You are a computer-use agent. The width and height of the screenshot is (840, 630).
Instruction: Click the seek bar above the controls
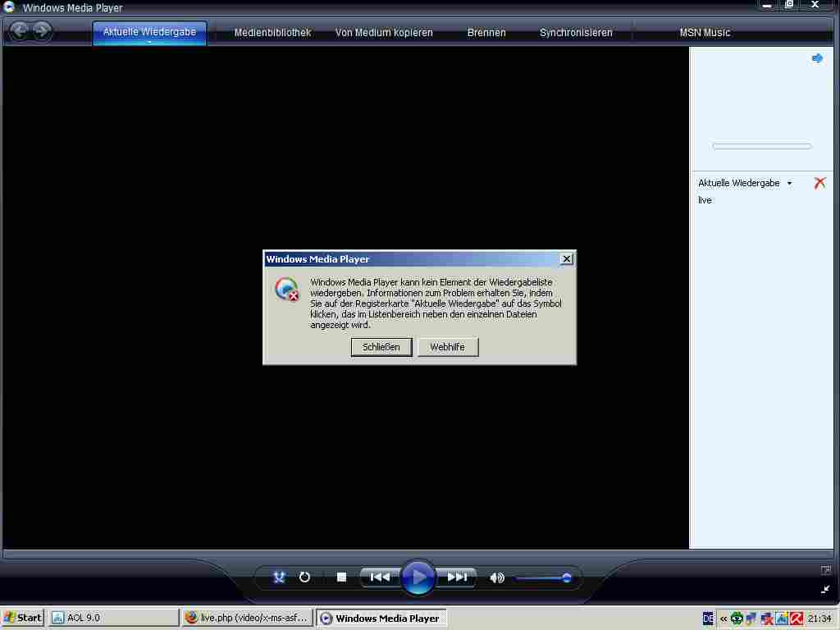tap(419, 554)
